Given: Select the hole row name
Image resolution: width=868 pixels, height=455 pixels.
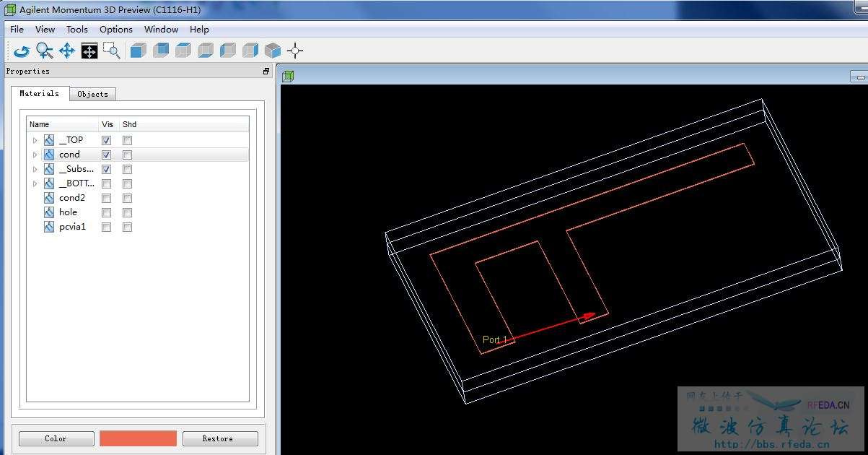Looking at the screenshot, I should 68,212.
